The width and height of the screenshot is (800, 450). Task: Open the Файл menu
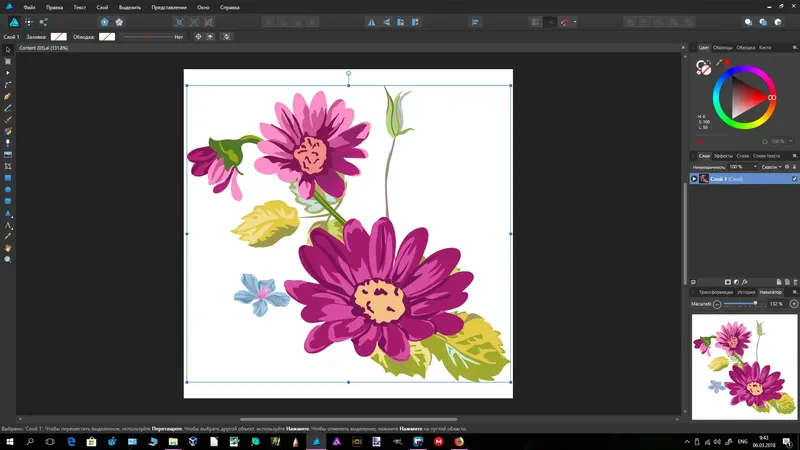[x=29, y=7]
